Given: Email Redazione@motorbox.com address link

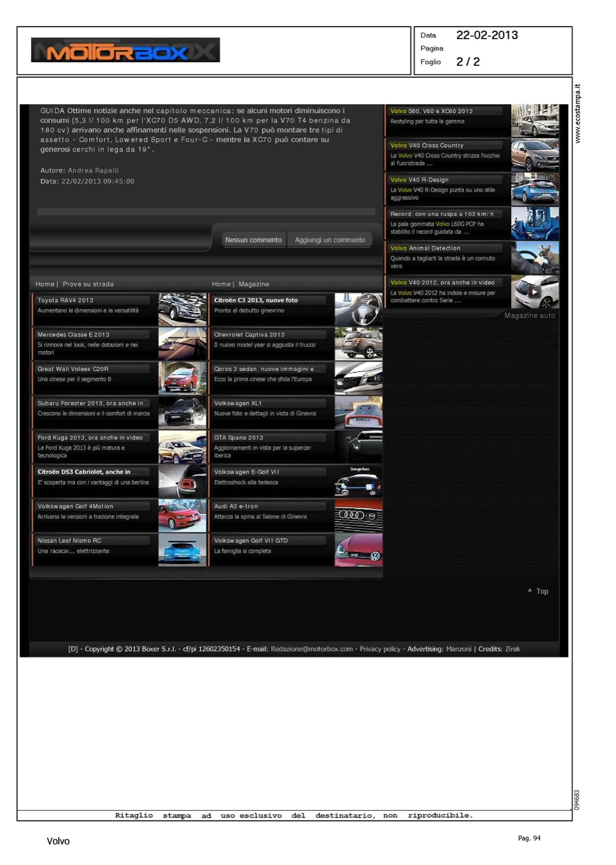Looking at the screenshot, I should point(312,649).
